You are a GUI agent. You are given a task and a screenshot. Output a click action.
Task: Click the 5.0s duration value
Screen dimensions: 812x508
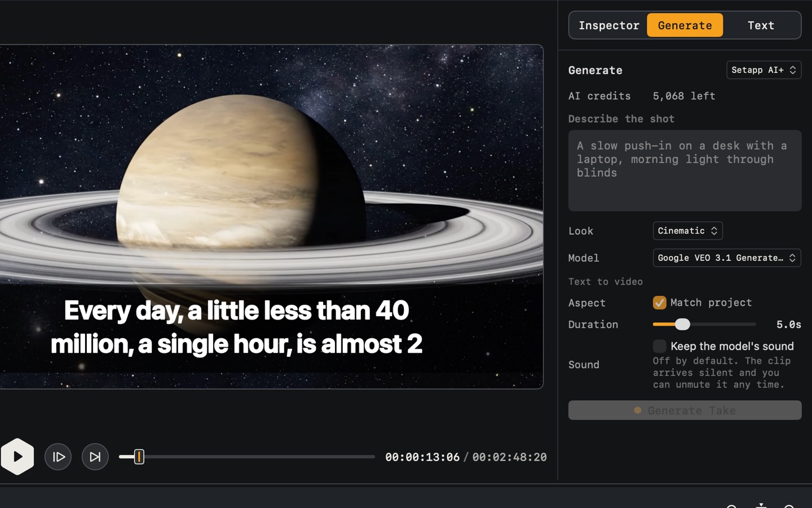[788, 325]
